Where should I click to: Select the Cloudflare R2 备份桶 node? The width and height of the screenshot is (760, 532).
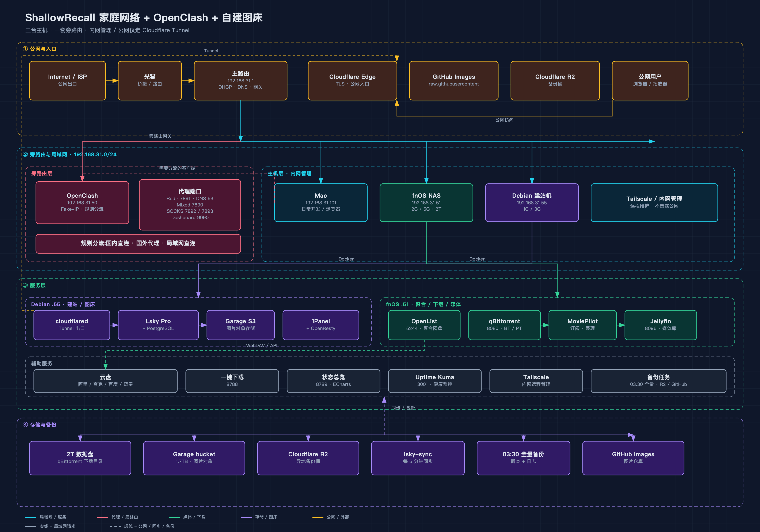click(x=555, y=80)
